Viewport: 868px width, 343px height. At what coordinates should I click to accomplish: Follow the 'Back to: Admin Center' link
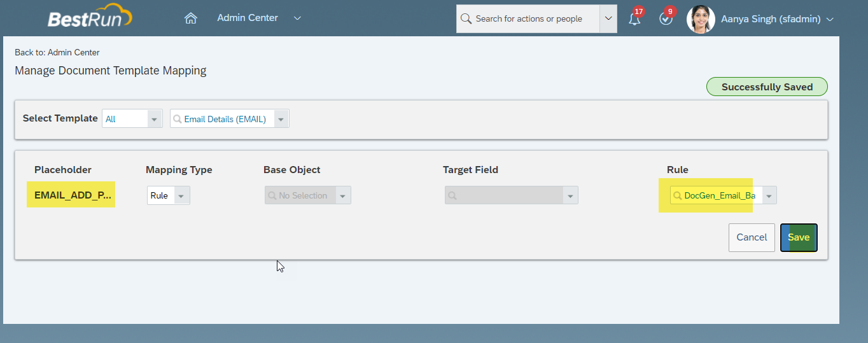pos(57,52)
